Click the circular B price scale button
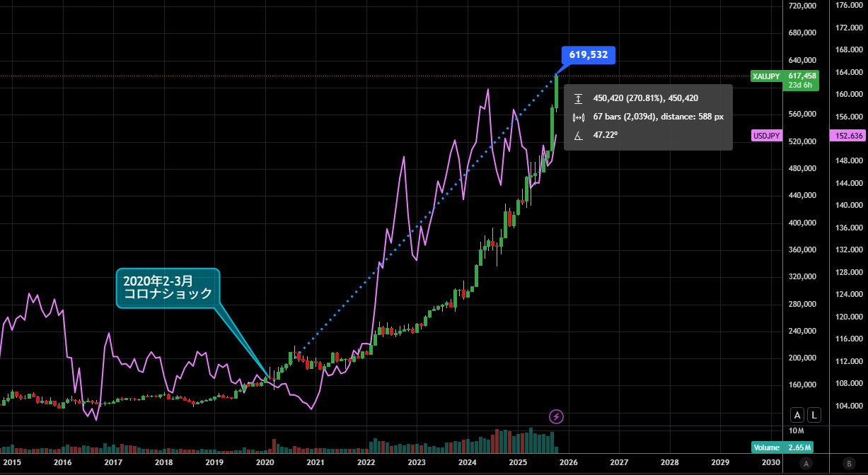This screenshot has height=475, width=868. (x=849, y=464)
